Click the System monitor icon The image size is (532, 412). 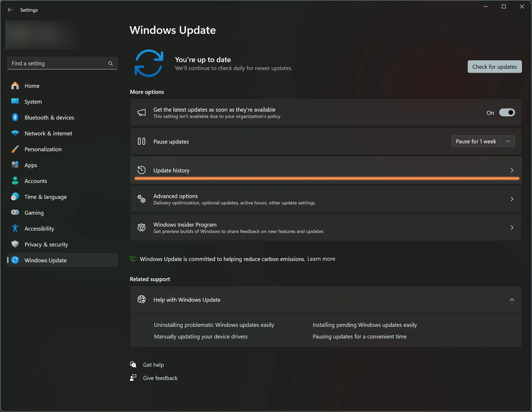pyautogui.click(x=15, y=101)
